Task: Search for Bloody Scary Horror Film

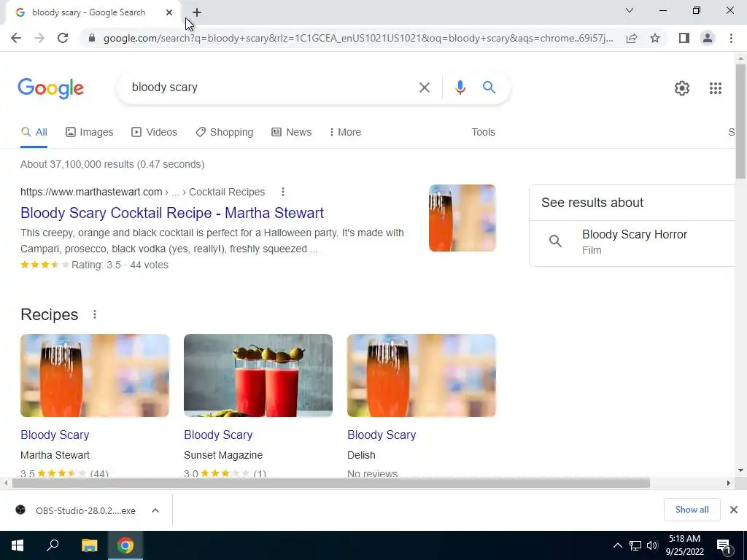Action: coord(634,242)
